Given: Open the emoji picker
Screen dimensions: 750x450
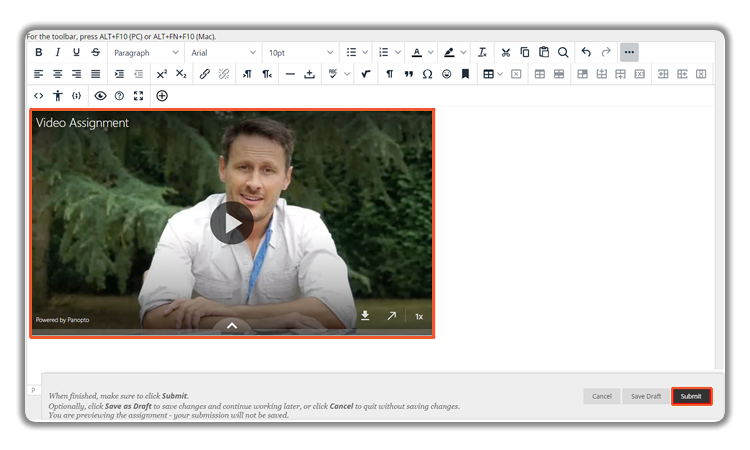Looking at the screenshot, I should [x=446, y=74].
